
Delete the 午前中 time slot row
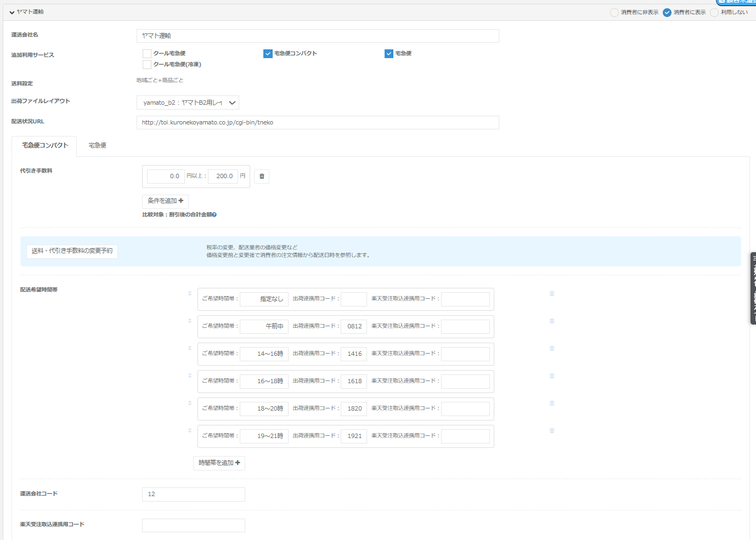click(x=552, y=321)
